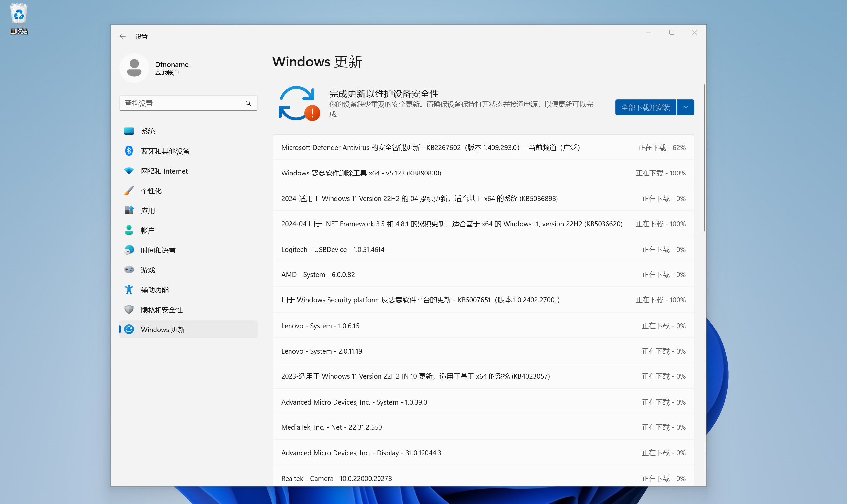This screenshot has width=847, height=504.
Task: Click the vertical scrollbar in update list
Action: (704, 158)
